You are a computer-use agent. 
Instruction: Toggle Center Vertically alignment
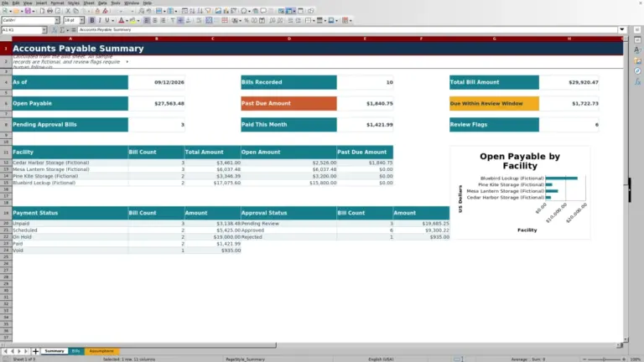tap(180, 20)
